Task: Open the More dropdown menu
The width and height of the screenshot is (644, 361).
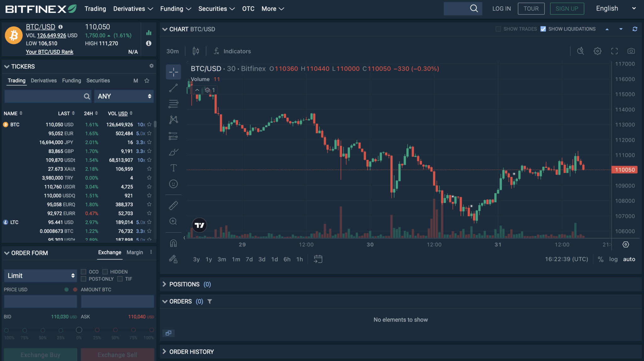Action: point(273,9)
